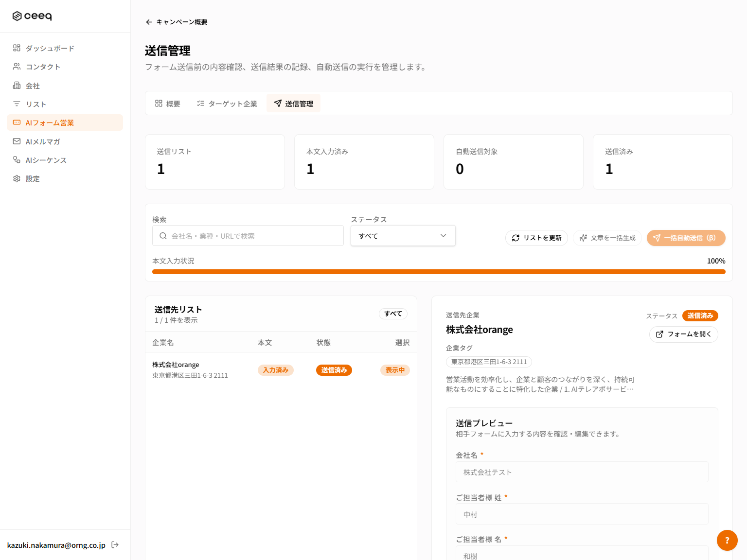Select the 株式会社orange row in the list
The width and height of the screenshot is (747, 560).
tap(281, 370)
